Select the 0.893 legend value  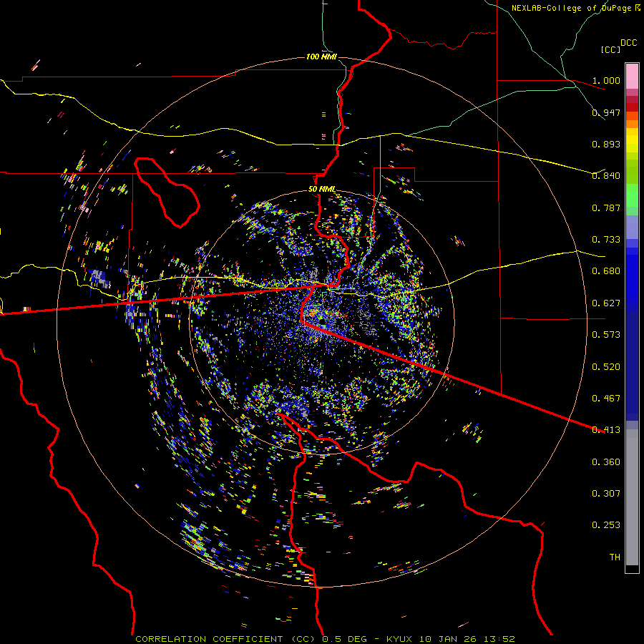(606, 144)
